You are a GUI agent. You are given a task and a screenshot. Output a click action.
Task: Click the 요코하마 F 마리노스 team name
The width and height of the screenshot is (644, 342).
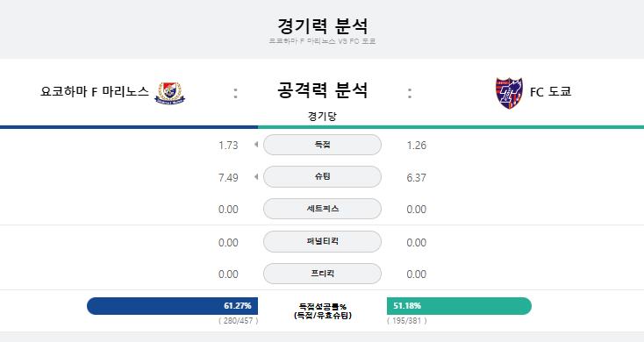[95, 91]
